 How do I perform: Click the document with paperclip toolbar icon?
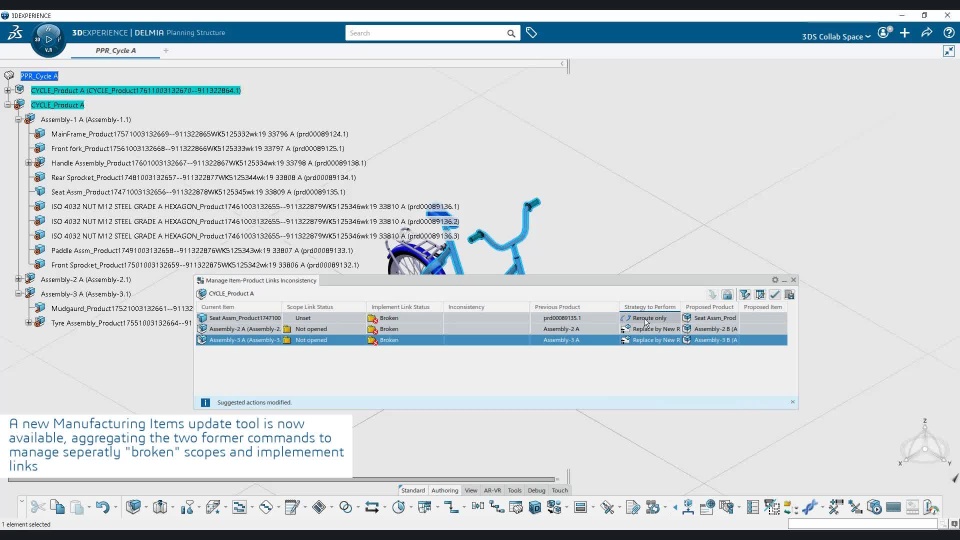click(x=632, y=507)
